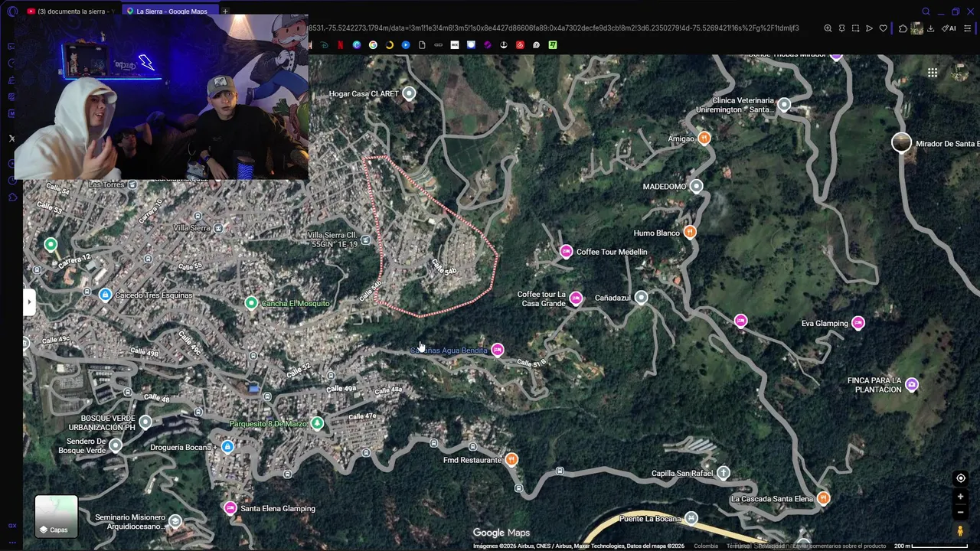
Task: Click the MADEDOMO place marker
Action: [x=696, y=186]
